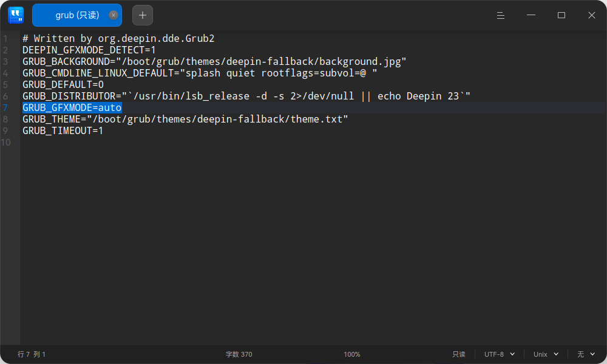Add a new tab with the plus button
The height and width of the screenshot is (364, 607).
(x=143, y=15)
